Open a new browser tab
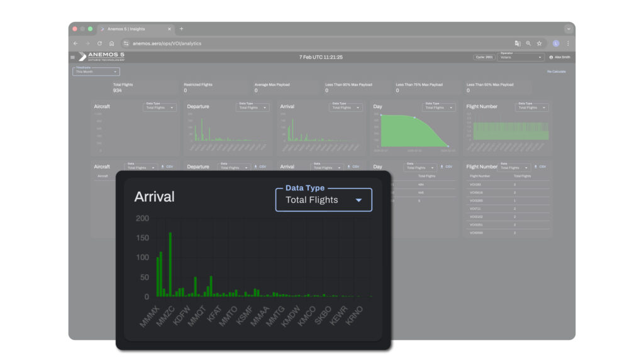This screenshot has height=362, width=644. tap(182, 29)
